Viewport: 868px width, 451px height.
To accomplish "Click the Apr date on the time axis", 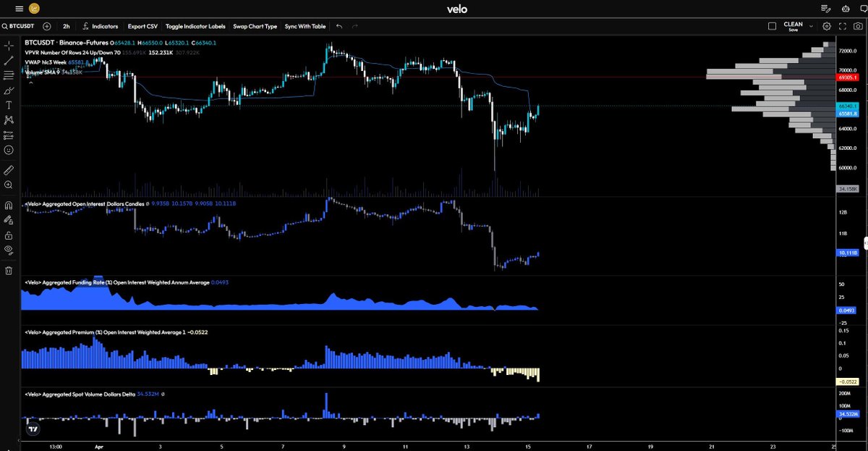I will [100, 447].
